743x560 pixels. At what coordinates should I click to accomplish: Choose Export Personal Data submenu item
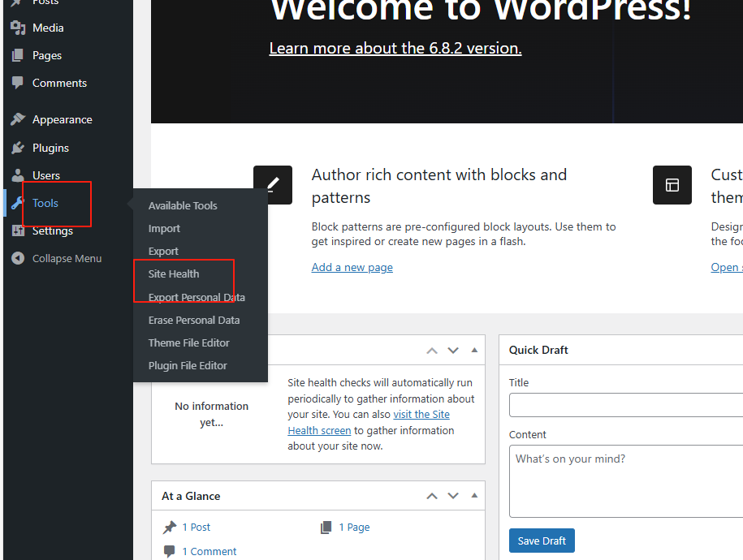pyautogui.click(x=197, y=297)
